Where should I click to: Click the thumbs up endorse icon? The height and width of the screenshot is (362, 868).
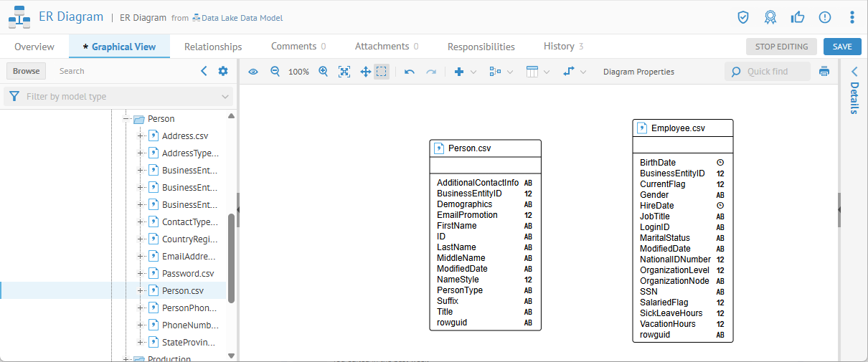(x=798, y=17)
